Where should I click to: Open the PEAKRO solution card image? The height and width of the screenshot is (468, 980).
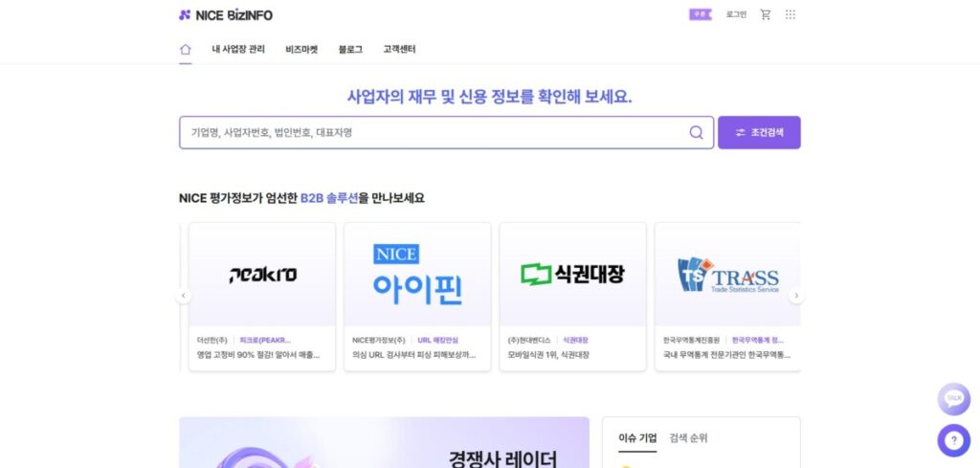tap(262, 275)
